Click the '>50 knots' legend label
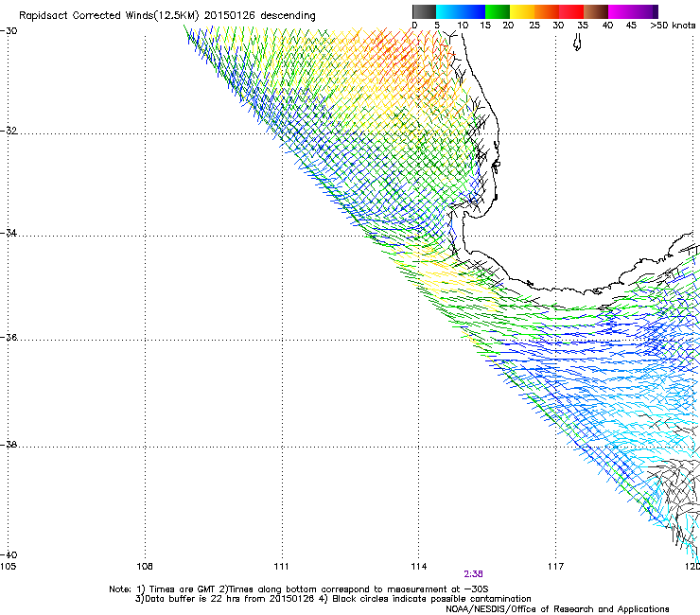Viewport: 700px width, 615px height. pos(673,26)
